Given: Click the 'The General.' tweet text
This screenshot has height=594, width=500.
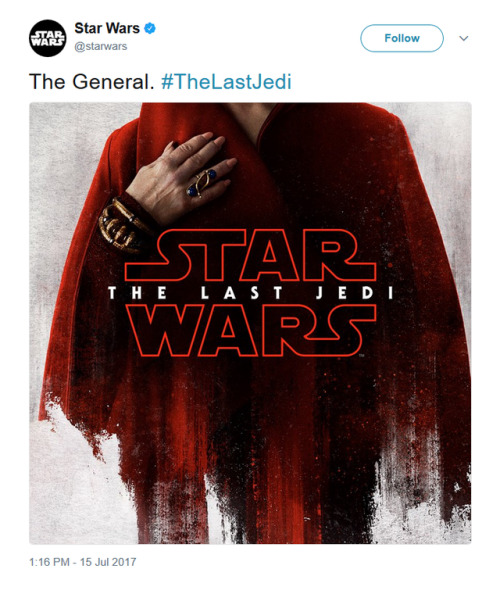Looking at the screenshot, I should (91, 81).
